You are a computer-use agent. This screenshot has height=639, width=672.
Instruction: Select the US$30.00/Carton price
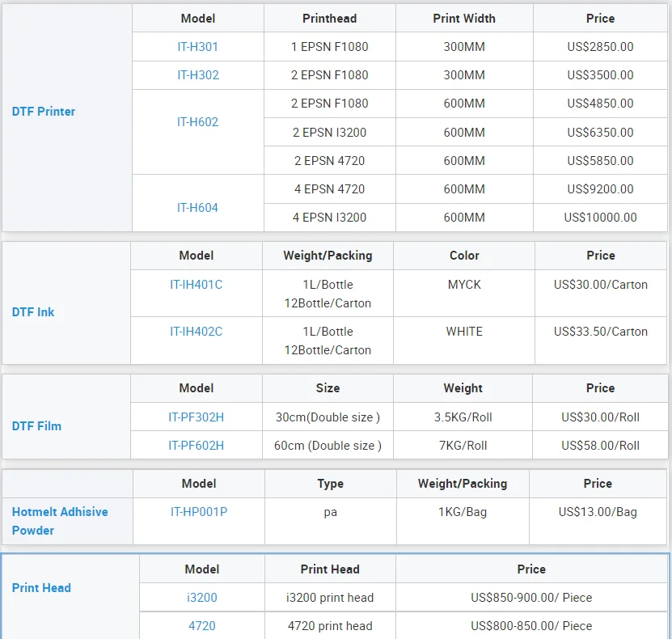(600, 285)
